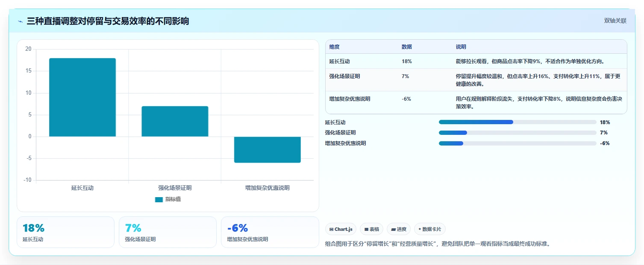644x265 pixels.
Task: Select the 延长互动 bar in chart
Action: (x=82, y=97)
